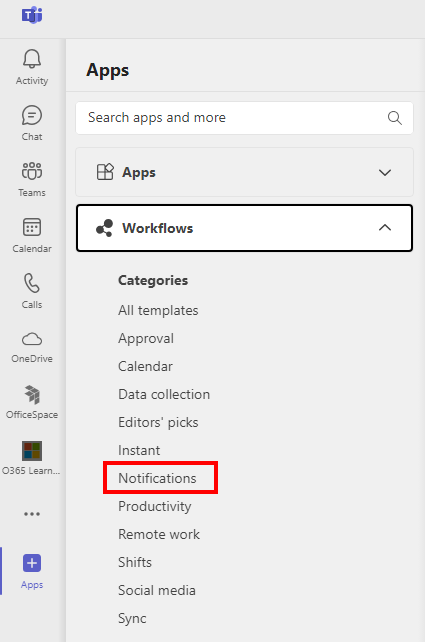
Task: Select the All templates category
Action: (x=158, y=310)
